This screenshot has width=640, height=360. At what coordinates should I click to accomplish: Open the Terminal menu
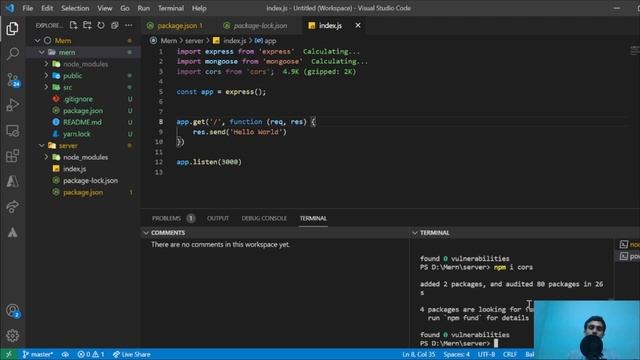(x=171, y=8)
